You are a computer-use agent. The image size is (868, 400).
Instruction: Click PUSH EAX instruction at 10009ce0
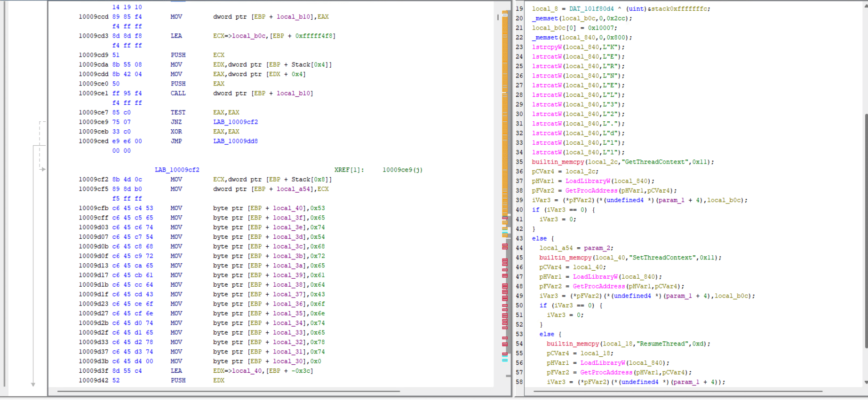coord(178,84)
